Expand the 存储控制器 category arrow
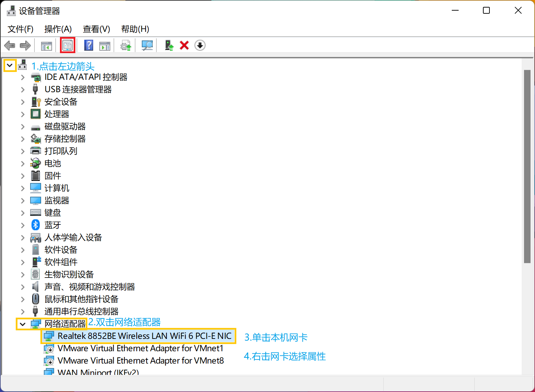Image resolution: width=535 pixels, height=392 pixels. pos(23,139)
